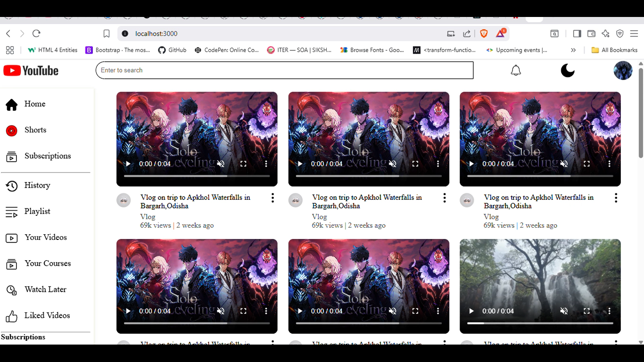Toggle dark mode with the moon icon

(x=568, y=71)
